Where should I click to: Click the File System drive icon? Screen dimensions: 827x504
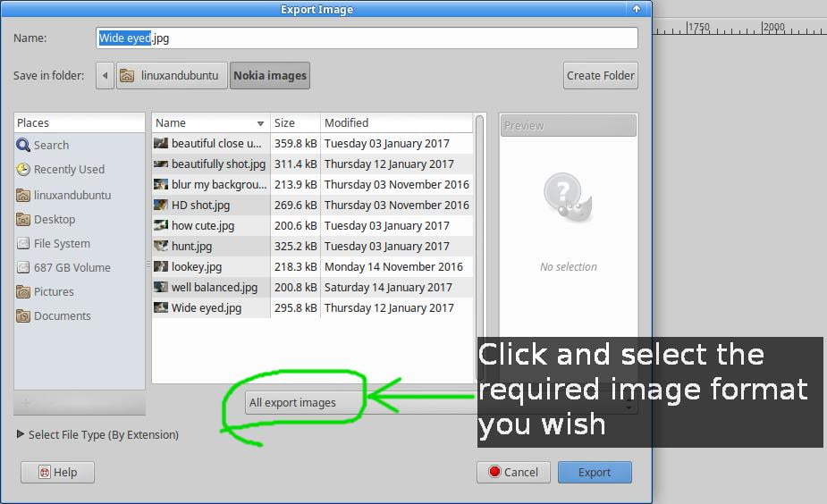[23, 243]
